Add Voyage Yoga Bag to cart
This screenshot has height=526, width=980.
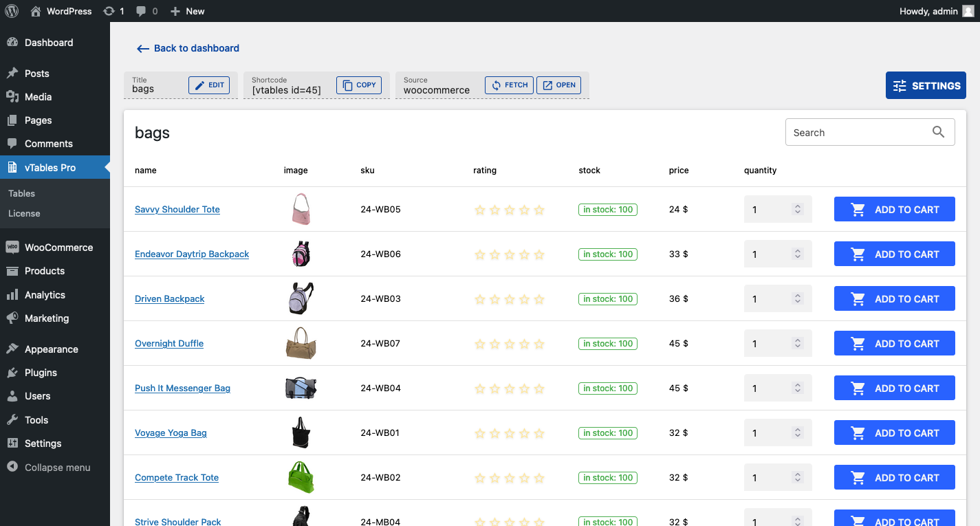click(895, 433)
